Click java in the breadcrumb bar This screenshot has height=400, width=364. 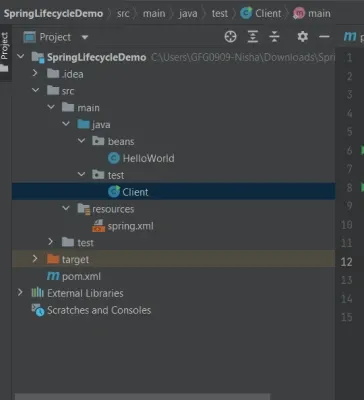tap(188, 14)
